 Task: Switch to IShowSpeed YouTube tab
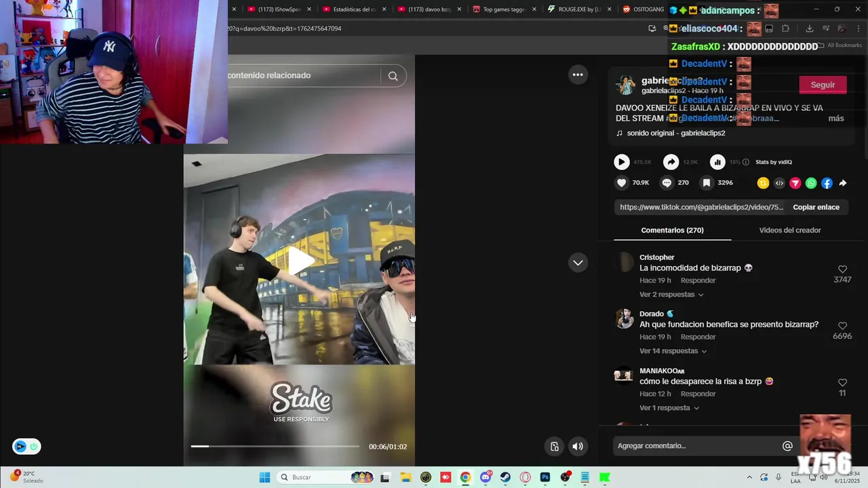click(278, 9)
